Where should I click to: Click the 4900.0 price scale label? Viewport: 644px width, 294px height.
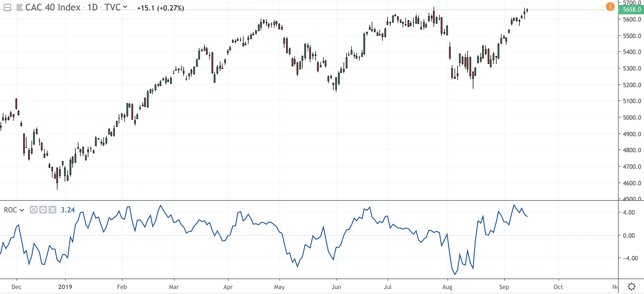(x=632, y=134)
